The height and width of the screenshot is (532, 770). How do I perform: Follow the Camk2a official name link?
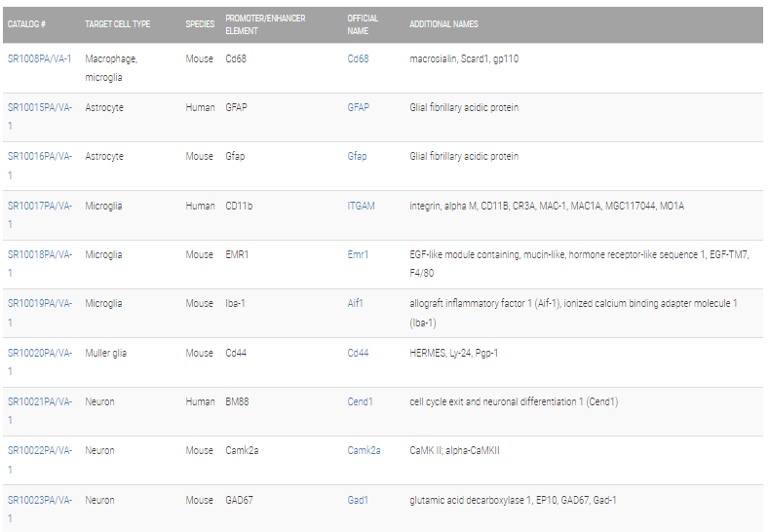tap(364, 450)
